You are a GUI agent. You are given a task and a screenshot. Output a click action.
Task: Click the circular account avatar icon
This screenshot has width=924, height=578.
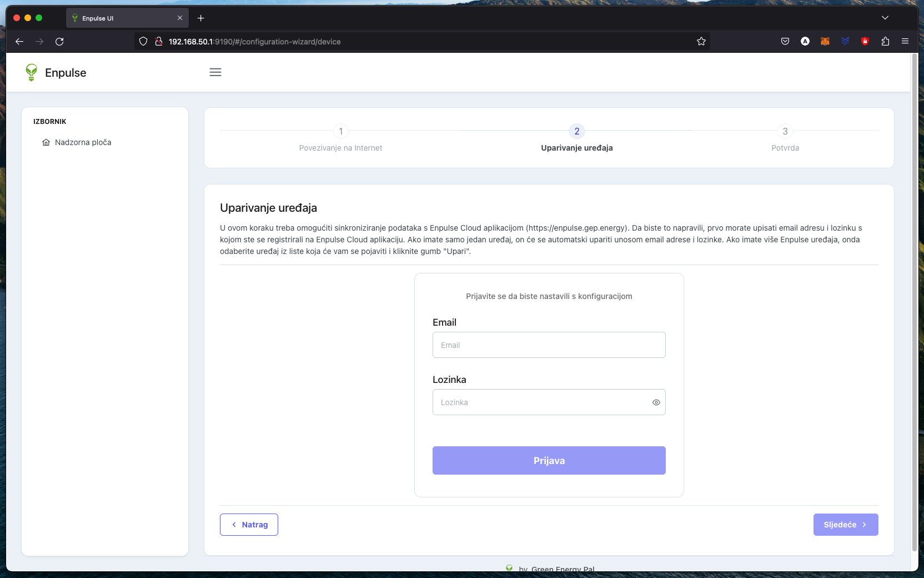click(x=805, y=41)
